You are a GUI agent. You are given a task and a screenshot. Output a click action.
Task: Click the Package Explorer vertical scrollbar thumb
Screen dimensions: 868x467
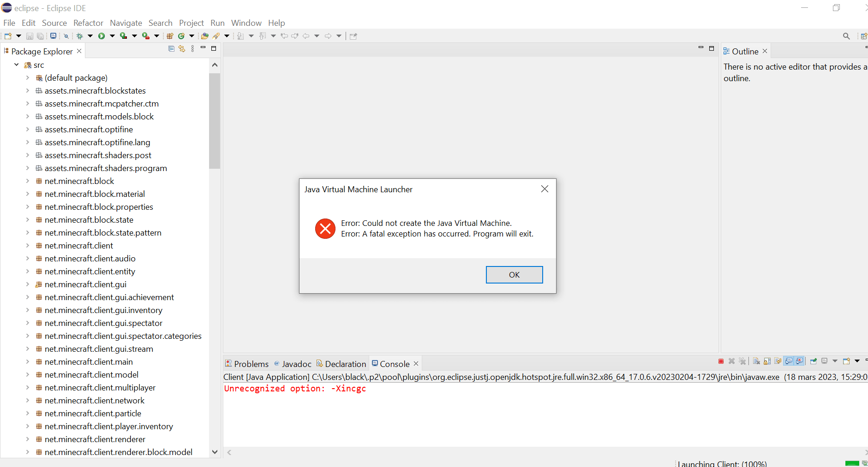click(x=215, y=121)
